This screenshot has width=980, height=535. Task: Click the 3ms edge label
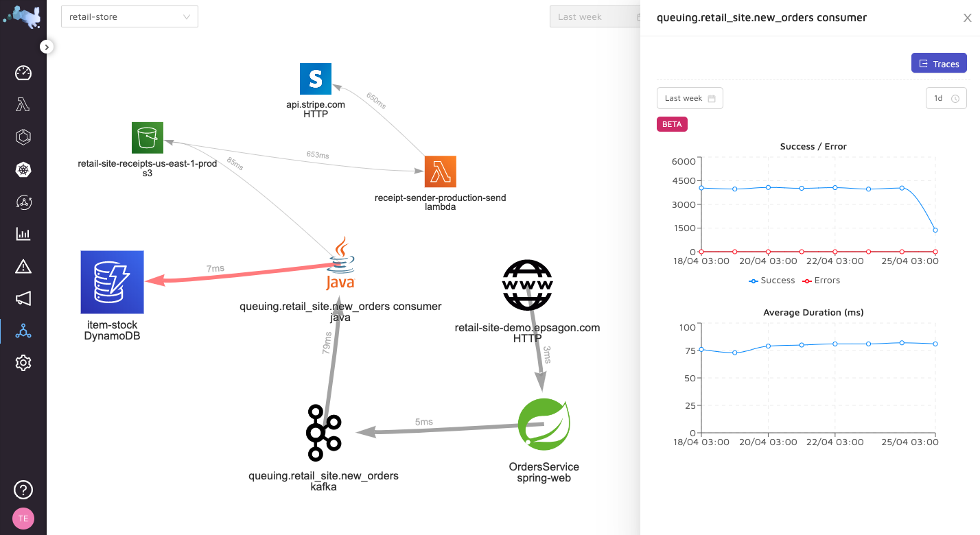pyautogui.click(x=547, y=355)
